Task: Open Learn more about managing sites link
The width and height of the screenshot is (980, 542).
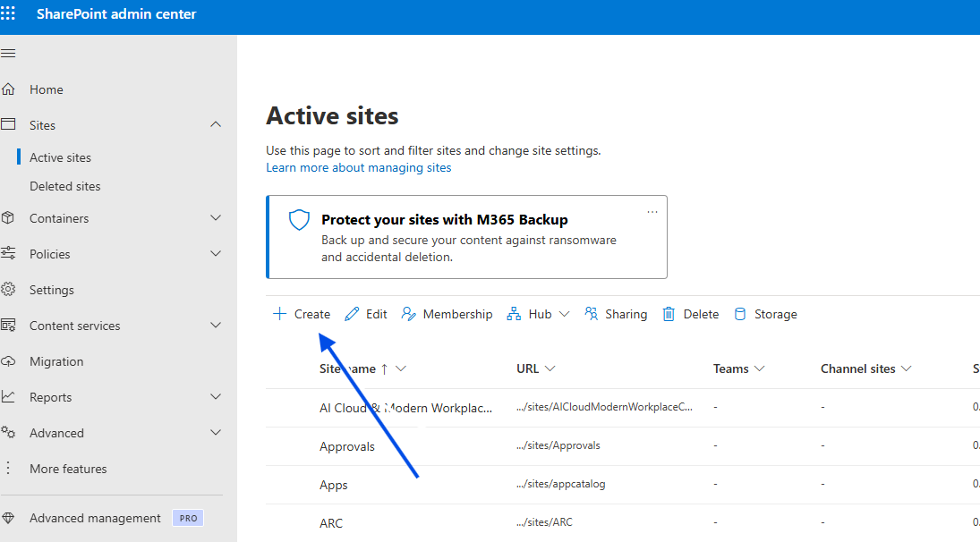Action: click(x=358, y=167)
